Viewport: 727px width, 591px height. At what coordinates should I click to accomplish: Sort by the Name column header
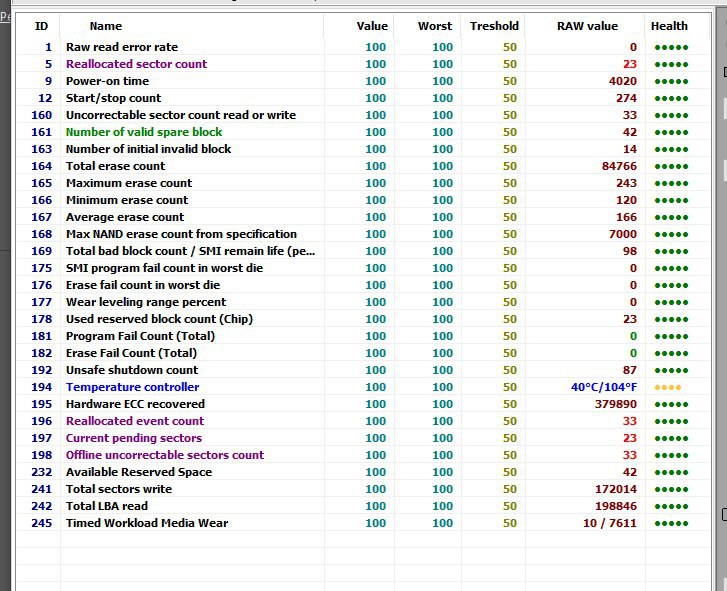(x=106, y=26)
